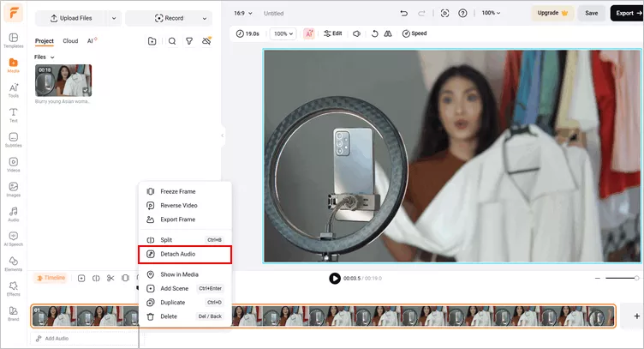Collapse the media panel side arrow
This screenshot has width=644, height=349.
pyautogui.click(x=223, y=135)
